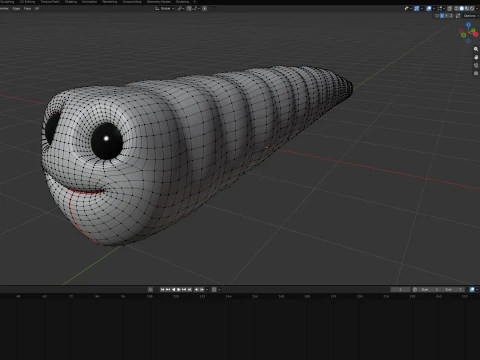
Task: Click frame 180 on the timeline ruler
Action: tap(307, 296)
